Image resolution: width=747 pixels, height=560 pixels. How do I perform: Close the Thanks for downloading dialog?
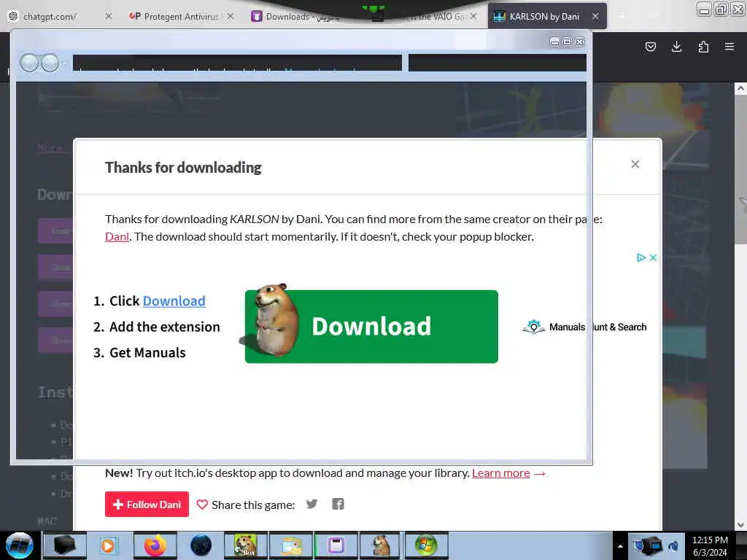pos(635,164)
